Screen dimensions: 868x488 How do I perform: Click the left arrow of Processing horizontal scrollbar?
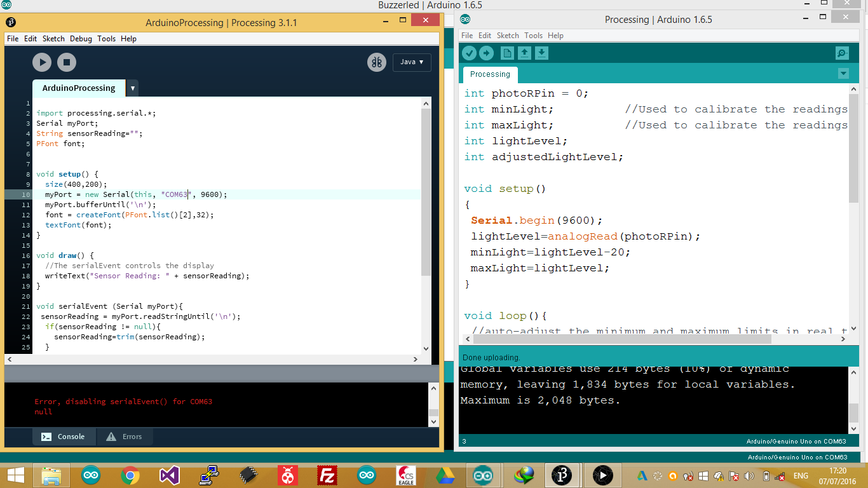point(10,360)
